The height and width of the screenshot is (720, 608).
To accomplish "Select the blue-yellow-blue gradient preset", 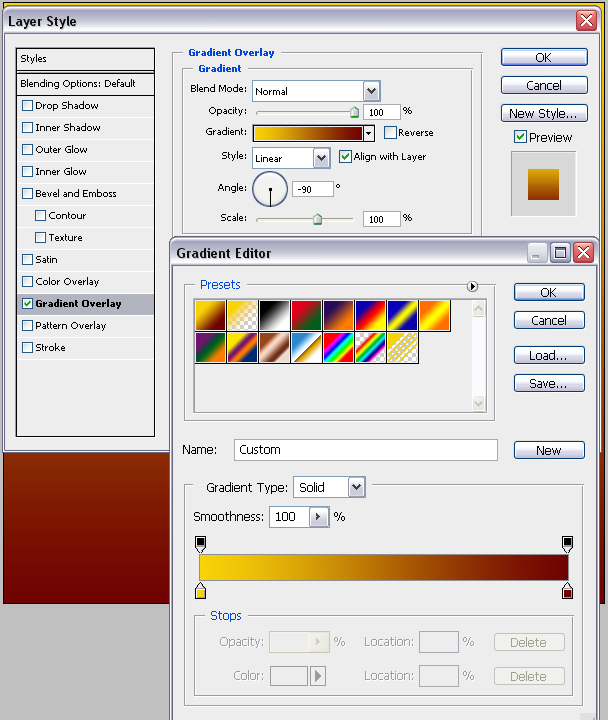I will click(403, 315).
